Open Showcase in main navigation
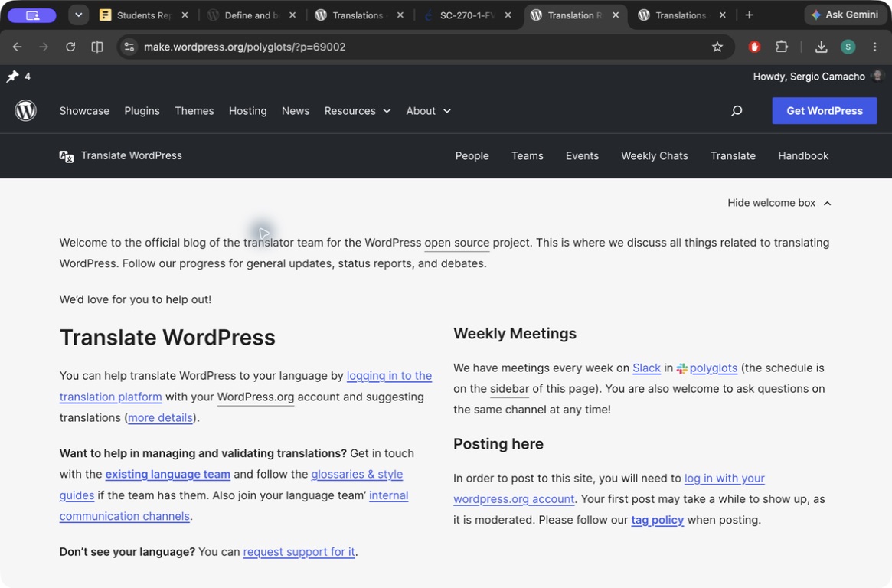The height and width of the screenshot is (588, 892). [x=84, y=111]
